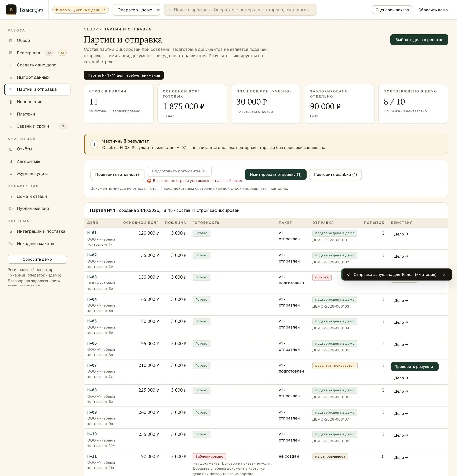Open the Оператор · демо profile dropdown
The image size is (457, 476).
pos(136,10)
